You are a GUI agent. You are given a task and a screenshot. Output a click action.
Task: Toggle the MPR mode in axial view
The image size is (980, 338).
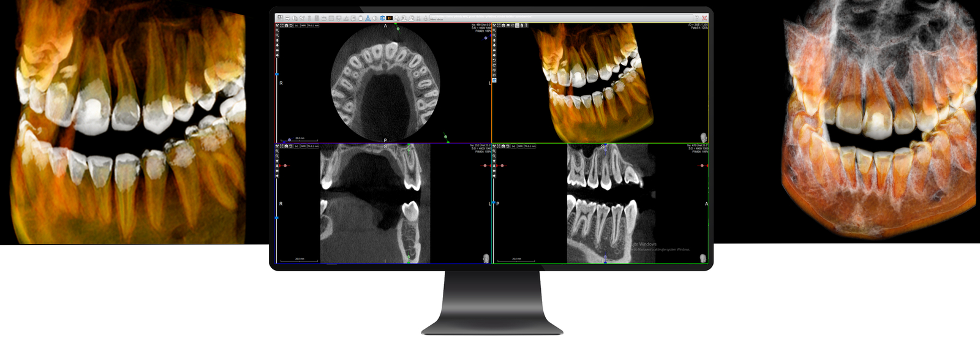[x=303, y=26]
